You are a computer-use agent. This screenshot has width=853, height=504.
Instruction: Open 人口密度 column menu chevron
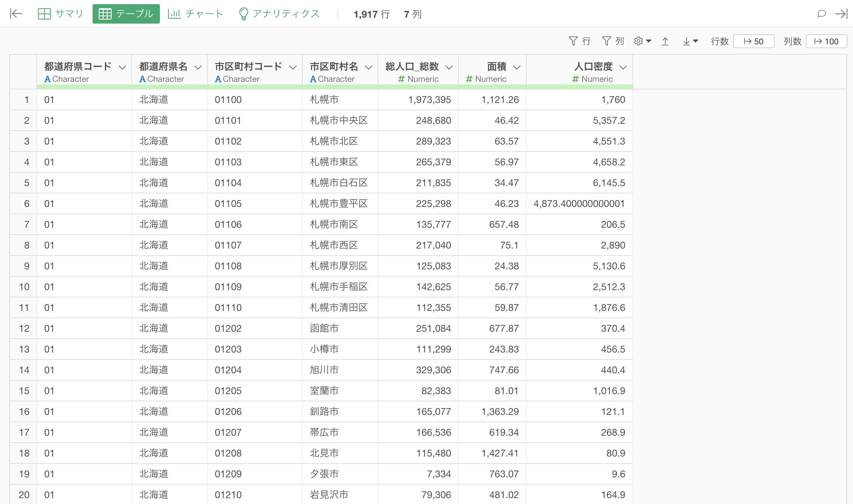(x=623, y=67)
